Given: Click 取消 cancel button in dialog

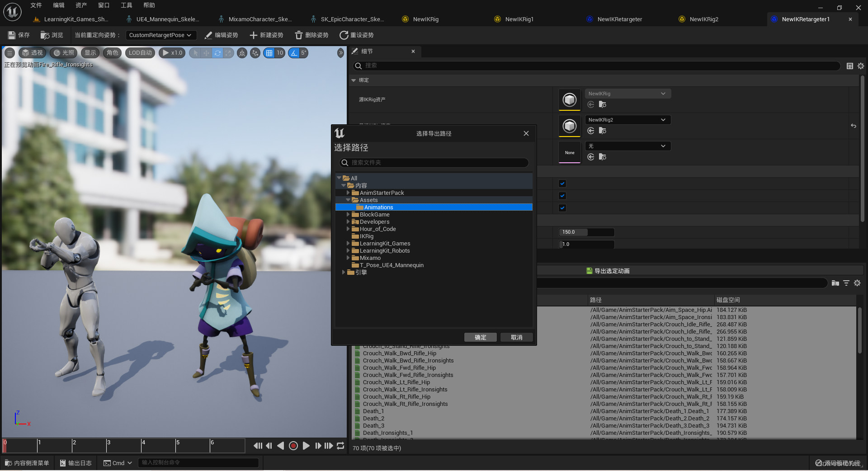Looking at the screenshot, I should point(516,337).
